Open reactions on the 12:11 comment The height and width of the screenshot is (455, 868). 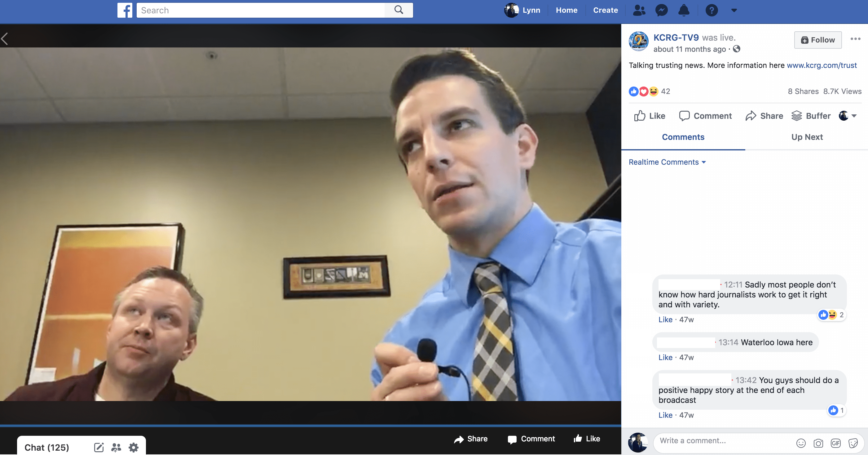[832, 315]
